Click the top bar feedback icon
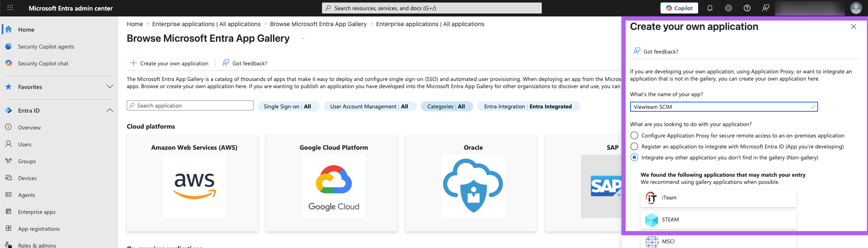 coord(766,8)
